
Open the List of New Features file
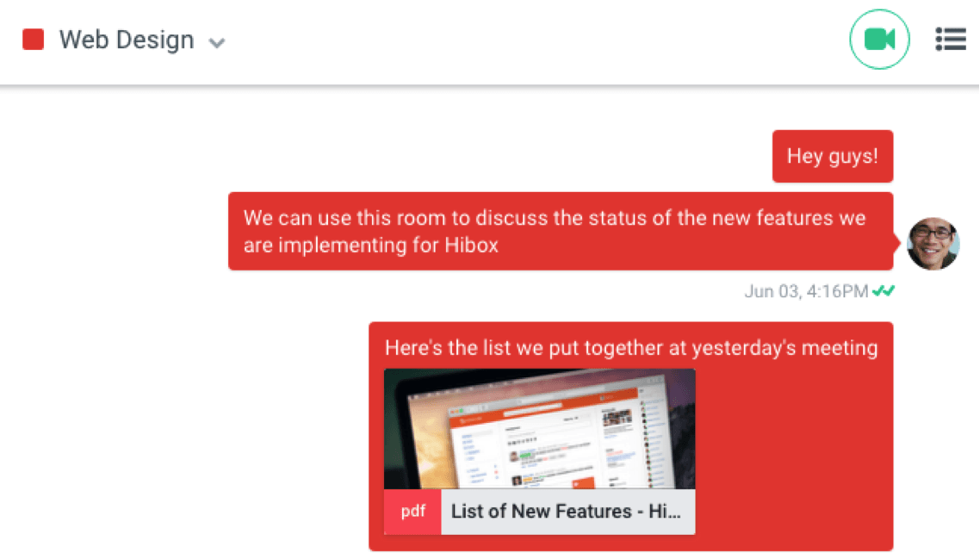[x=566, y=512]
